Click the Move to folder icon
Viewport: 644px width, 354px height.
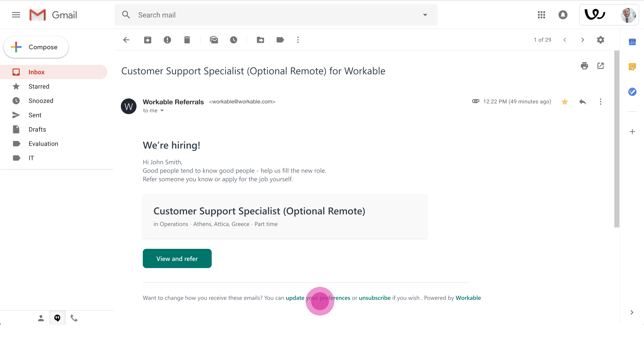click(260, 40)
